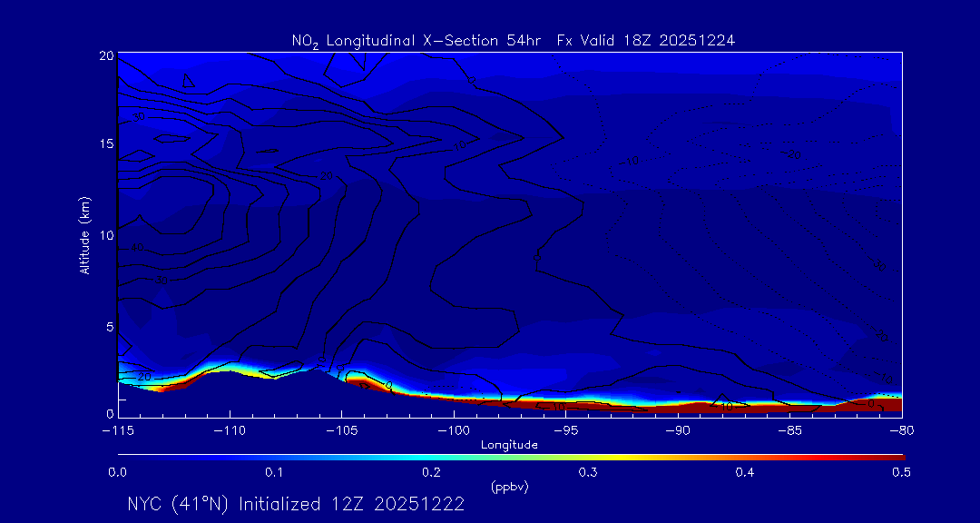The height and width of the screenshot is (523, 980).
Task: Click the 15 km altitude tick label
Action: coord(106,144)
